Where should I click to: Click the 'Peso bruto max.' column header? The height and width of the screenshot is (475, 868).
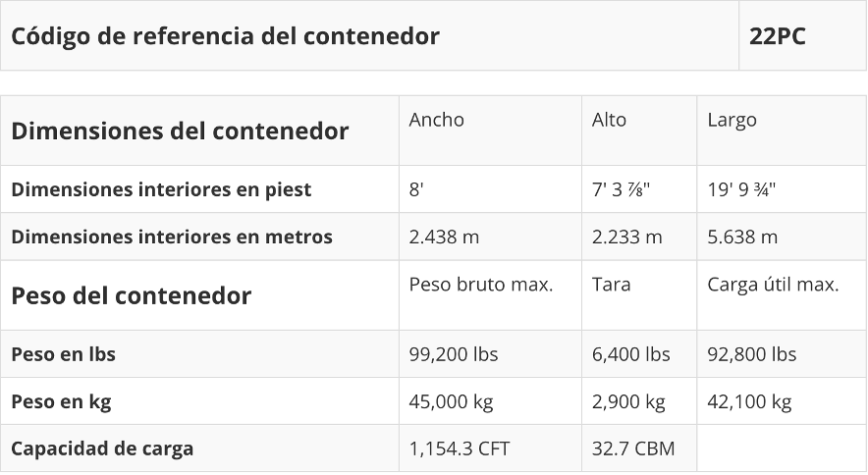[x=481, y=285]
